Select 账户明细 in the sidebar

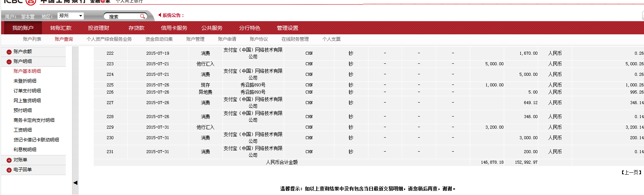pyautogui.click(x=23, y=61)
